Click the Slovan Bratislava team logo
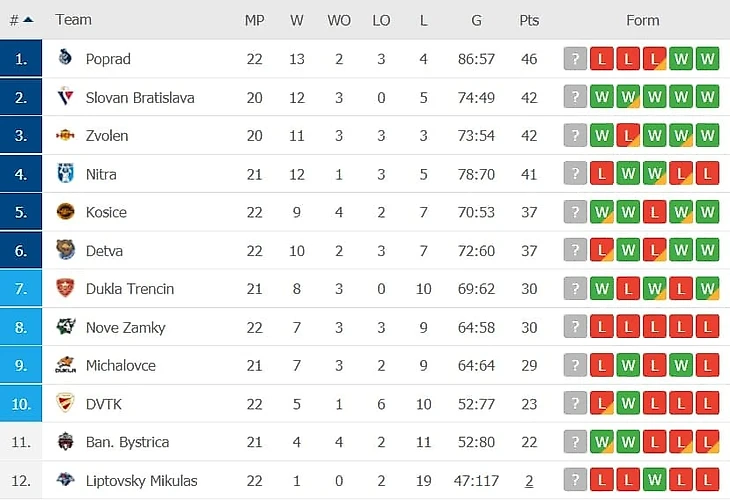Screen dimensions: 730x500 [x=66, y=97]
